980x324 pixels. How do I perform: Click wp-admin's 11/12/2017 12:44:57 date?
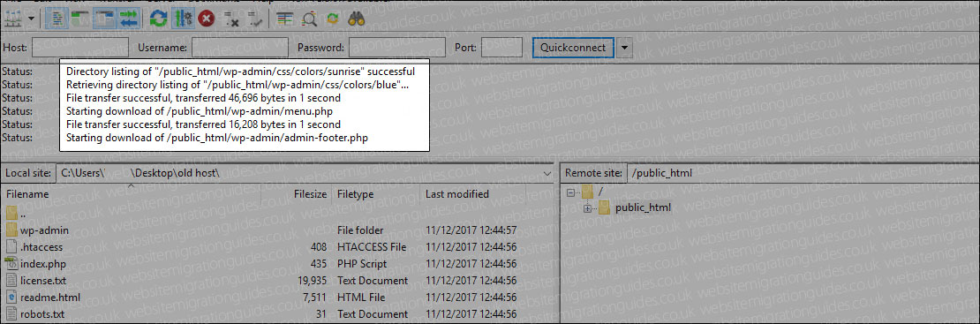(471, 230)
